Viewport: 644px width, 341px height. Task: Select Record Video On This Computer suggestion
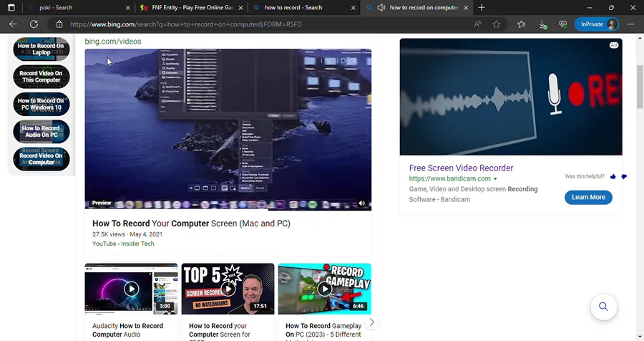41,77
